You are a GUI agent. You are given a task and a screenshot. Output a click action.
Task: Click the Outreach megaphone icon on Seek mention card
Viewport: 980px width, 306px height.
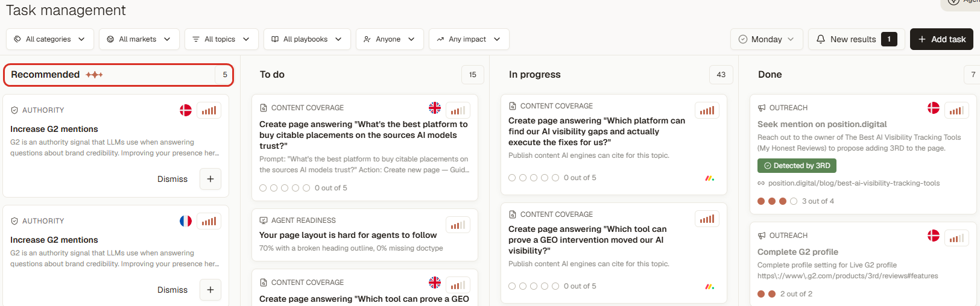[x=762, y=108]
